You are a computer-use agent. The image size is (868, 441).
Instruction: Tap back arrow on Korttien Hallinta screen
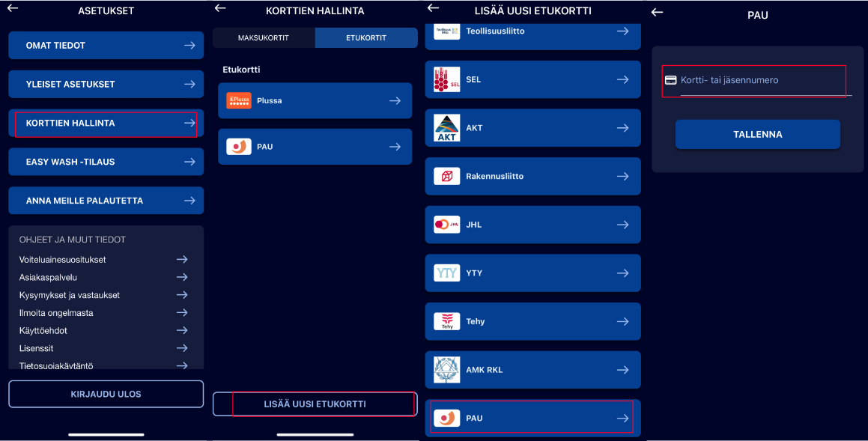(220, 7)
